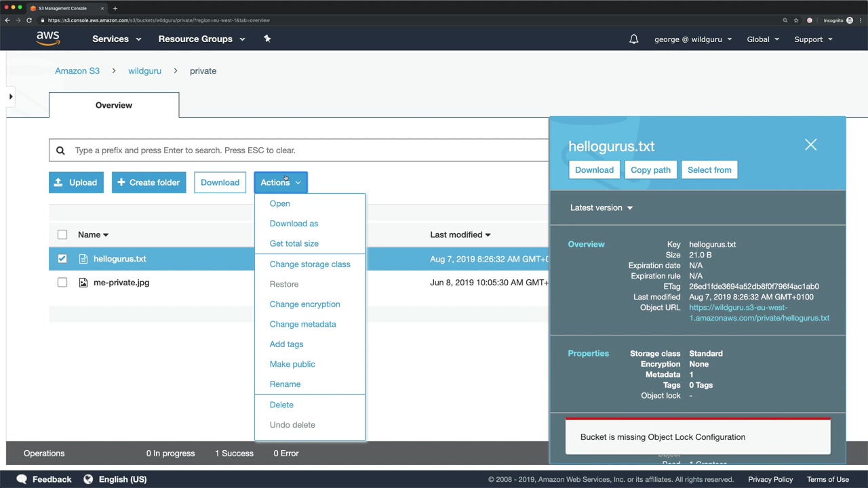This screenshot has height=488, width=868.
Task: Choose Download as from the Actions menu
Action: tap(294, 224)
